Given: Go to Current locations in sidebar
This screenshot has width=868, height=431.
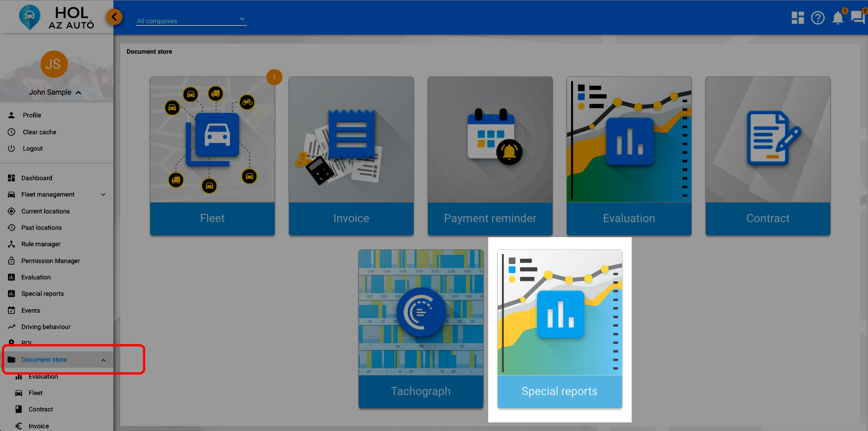Looking at the screenshot, I should [45, 211].
